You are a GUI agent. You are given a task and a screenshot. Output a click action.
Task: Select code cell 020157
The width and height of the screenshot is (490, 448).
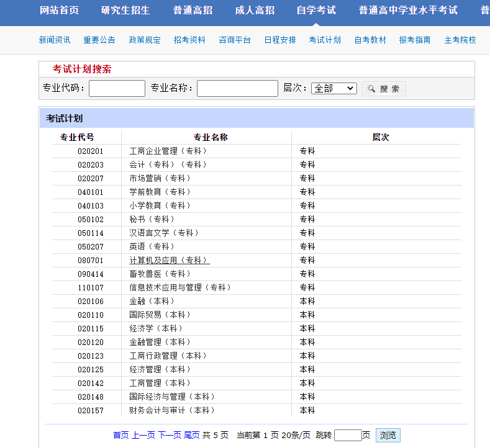click(90, 411)
